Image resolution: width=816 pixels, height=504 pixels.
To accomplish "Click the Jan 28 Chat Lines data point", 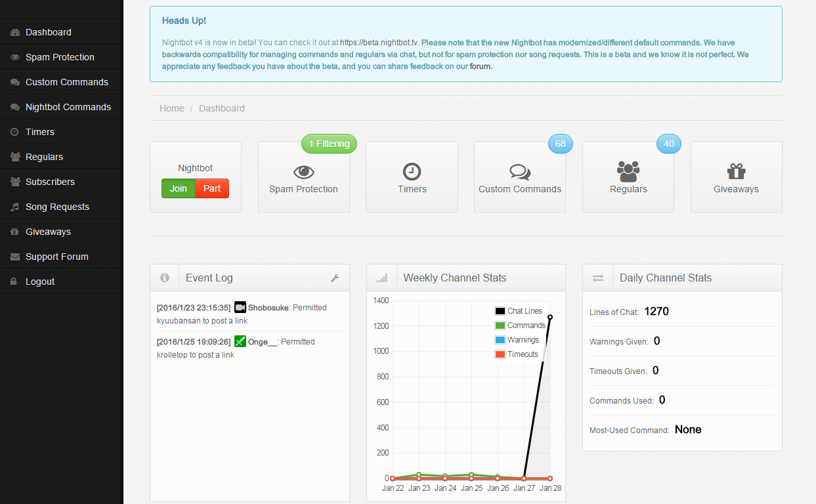I will coord(550,317).
